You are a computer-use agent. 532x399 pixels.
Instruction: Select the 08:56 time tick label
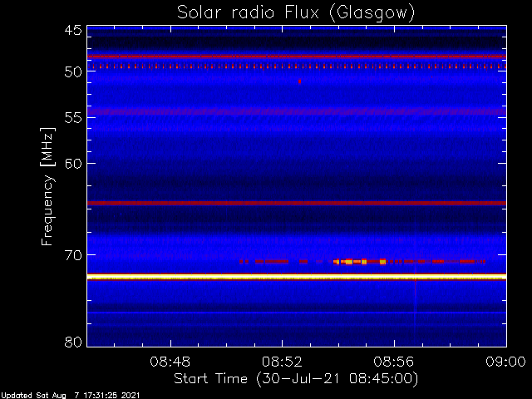pos(394,362)
